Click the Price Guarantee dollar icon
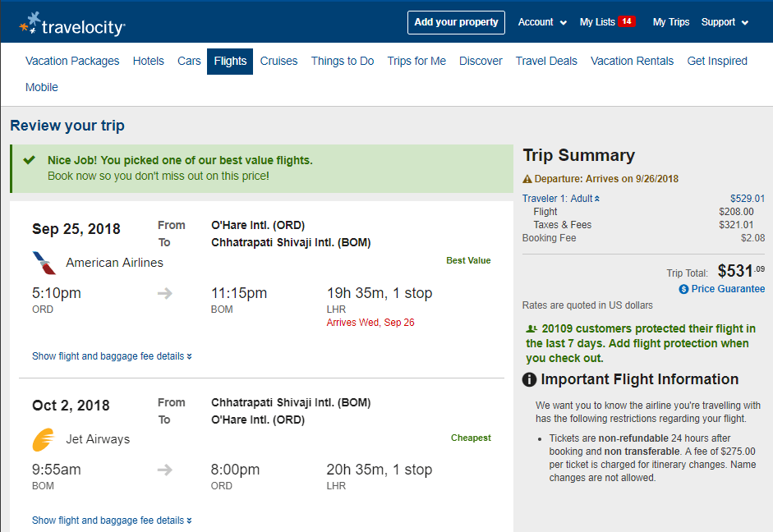Viewport: 773px width, 532px height. coord(683,288)
